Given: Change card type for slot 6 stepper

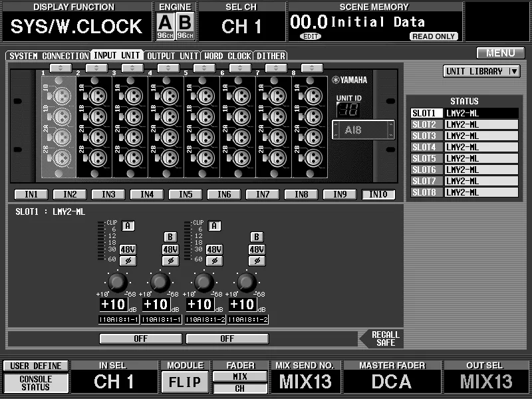Looking at the screenshot, I should click(240, 68).
